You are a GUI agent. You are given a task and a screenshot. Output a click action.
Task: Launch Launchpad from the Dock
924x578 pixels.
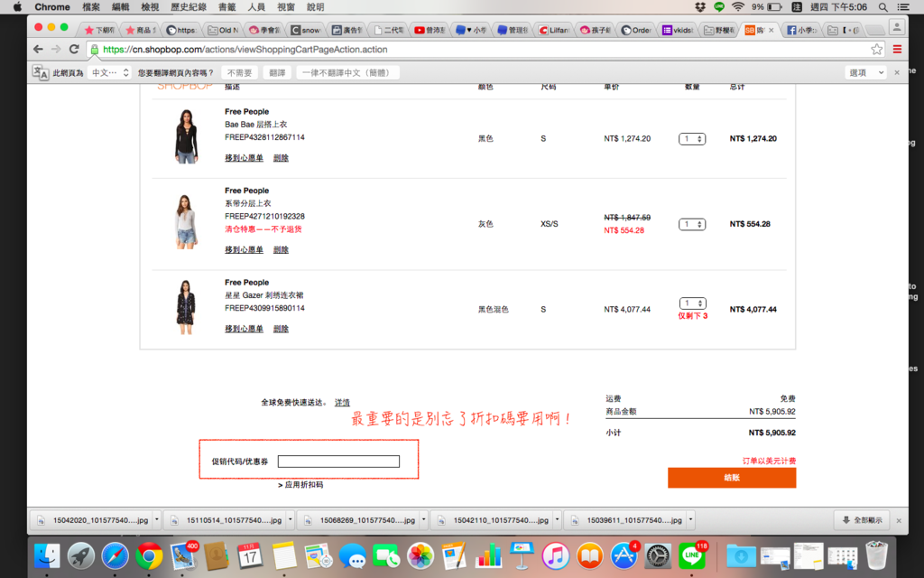pyautogui.click(x=81, y=555)
